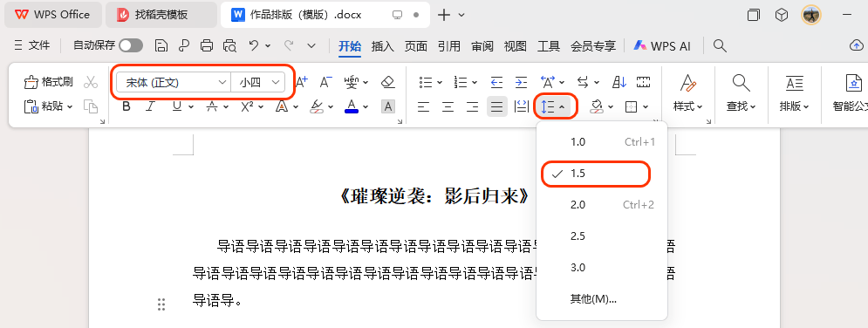Image resolution: width=868 pixels, height=328 pixels.
Task: Apply underline to text
Action: (176, 106)
